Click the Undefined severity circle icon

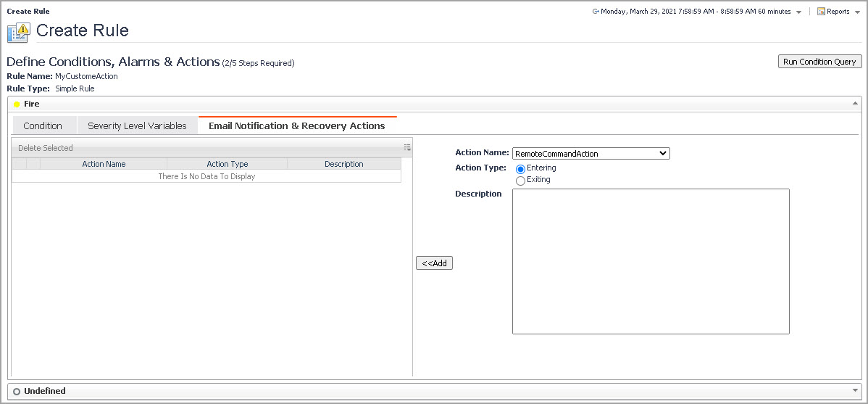coord(17,392)
